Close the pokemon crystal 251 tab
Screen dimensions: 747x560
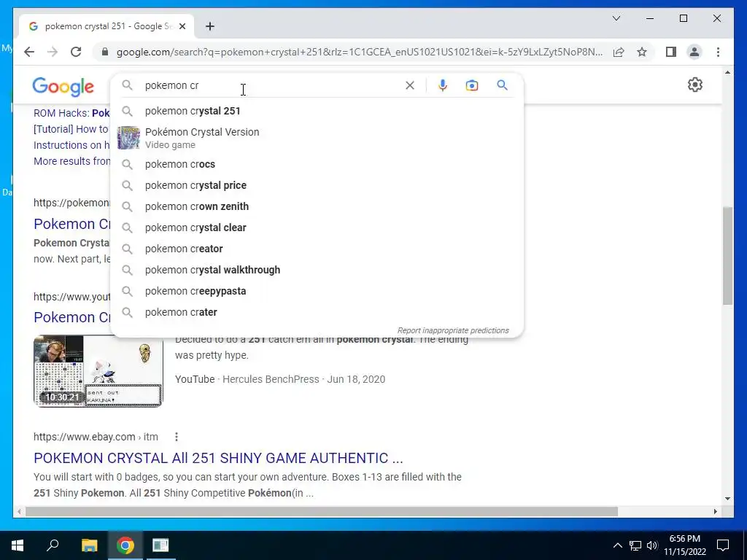point(182,26)
